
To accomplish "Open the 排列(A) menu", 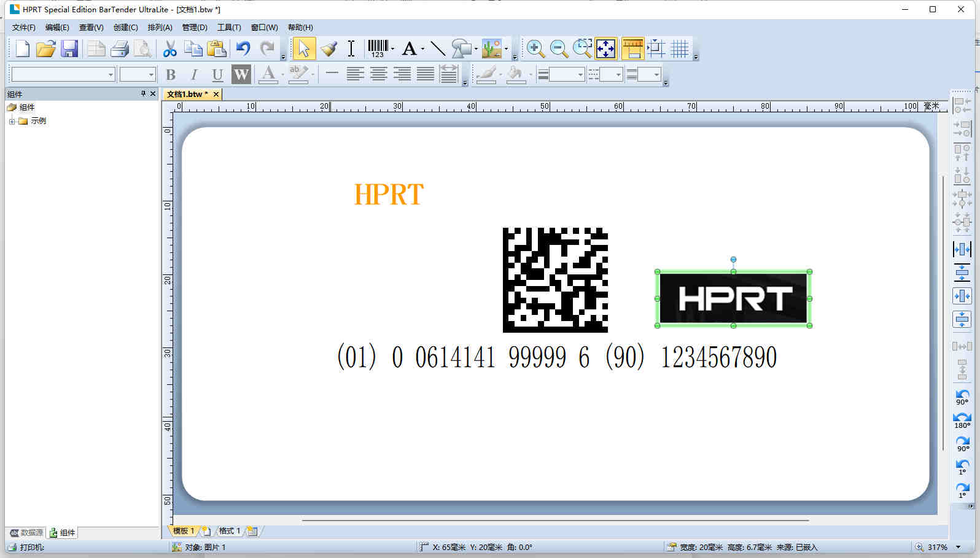I will pos(160,28).
